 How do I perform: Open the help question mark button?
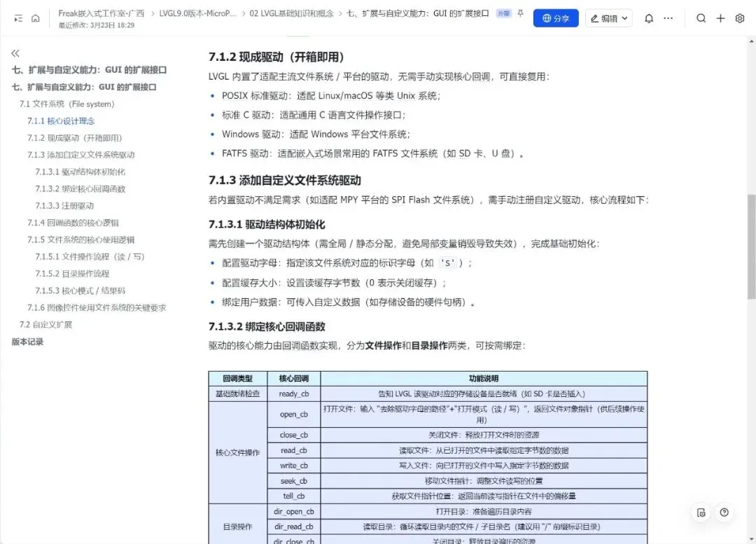click(724, 512)
